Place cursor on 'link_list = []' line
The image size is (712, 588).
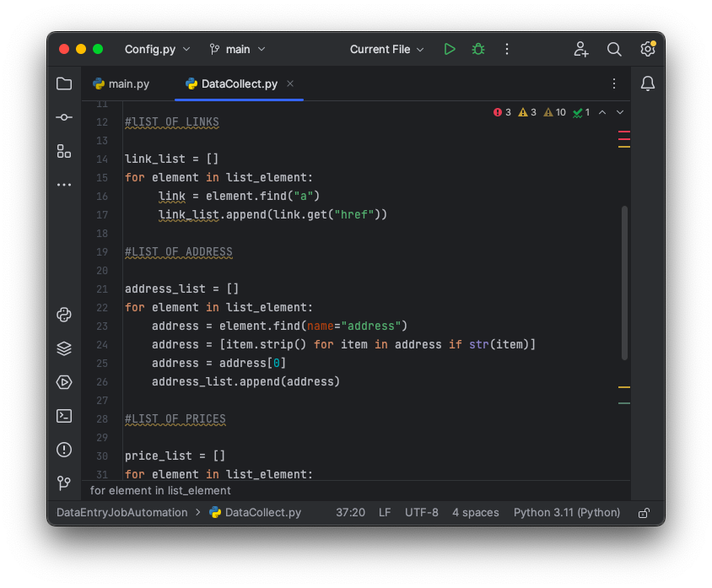171,159
